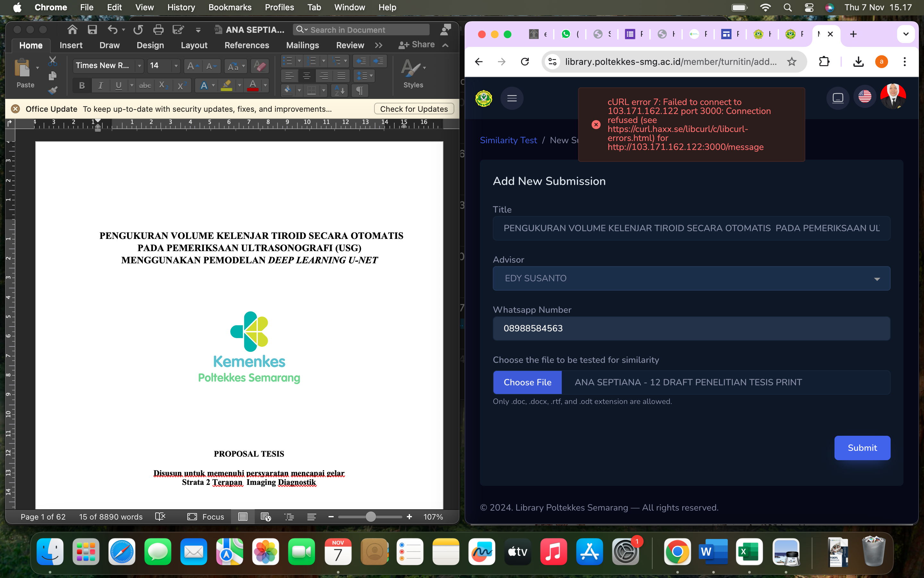Open the Mailings ribbon tab

point(303,45)
